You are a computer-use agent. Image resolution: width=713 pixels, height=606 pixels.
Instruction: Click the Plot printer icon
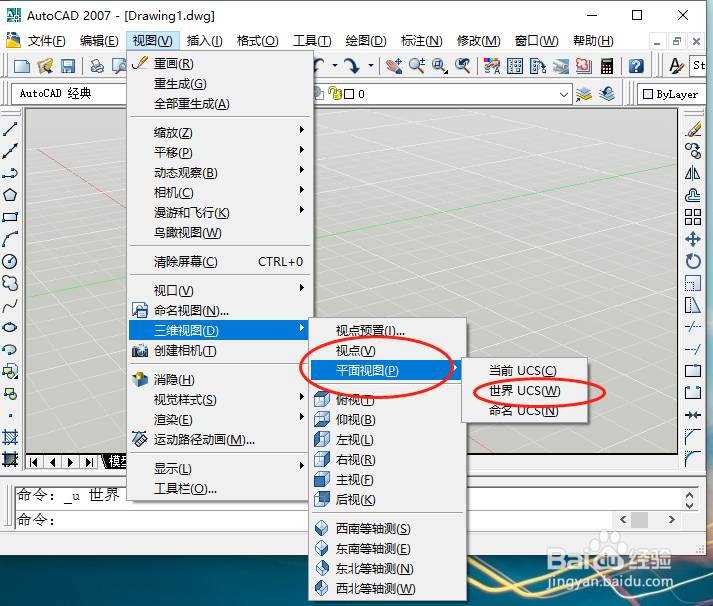pos(97,66)
